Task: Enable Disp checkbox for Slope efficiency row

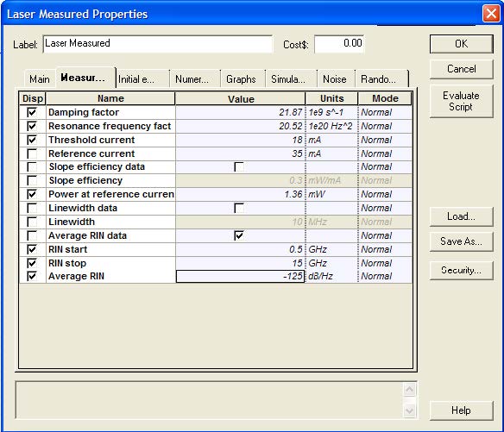Action: coord(32,180)
